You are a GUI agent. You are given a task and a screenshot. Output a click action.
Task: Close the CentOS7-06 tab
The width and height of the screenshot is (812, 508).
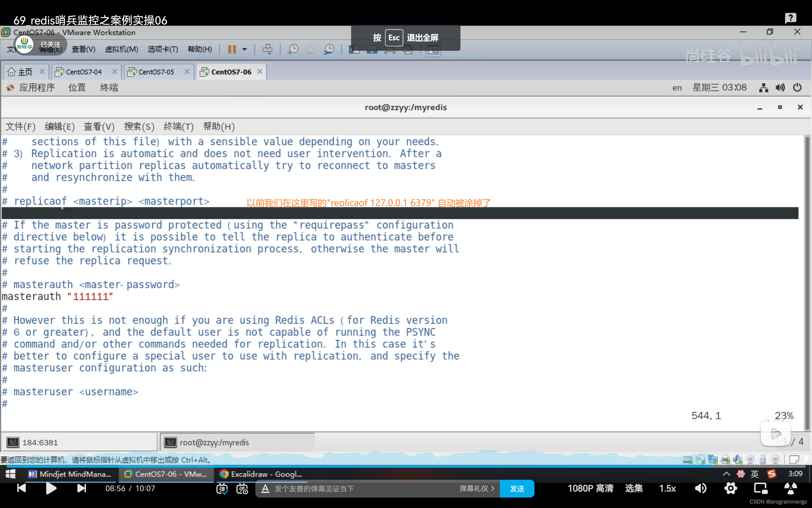[260, 71]
